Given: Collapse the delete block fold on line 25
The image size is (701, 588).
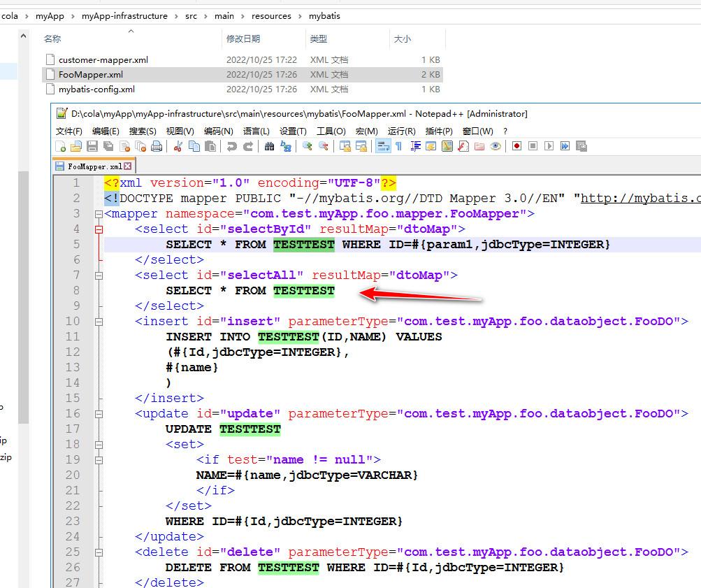Looking at the screenshot, I should [99, 552].
